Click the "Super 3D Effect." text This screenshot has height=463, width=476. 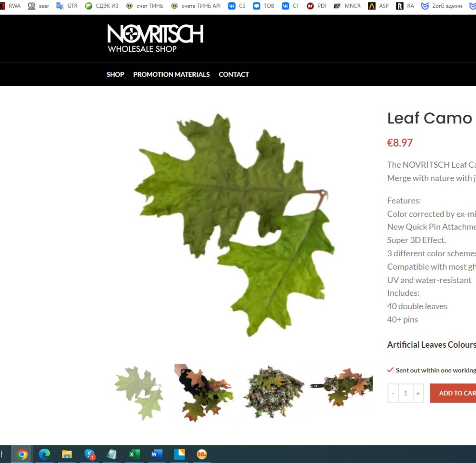tap(416, 240)
